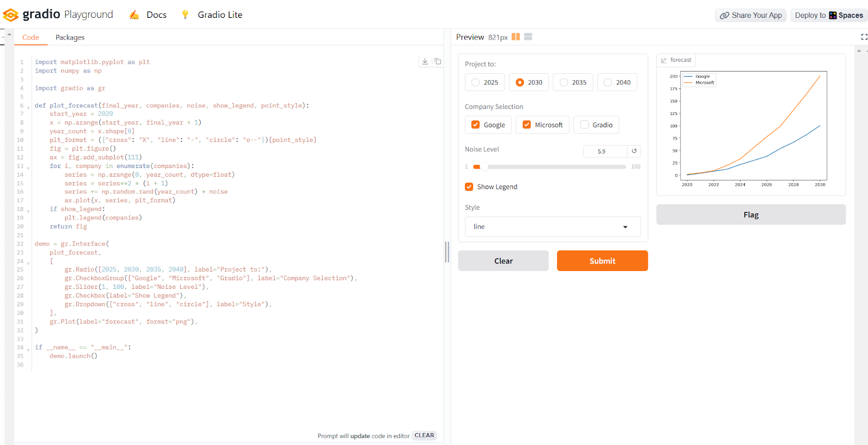Reset the Noise Level value
The width and height of the screenshot is (868, 445).
tap(634, 151)
